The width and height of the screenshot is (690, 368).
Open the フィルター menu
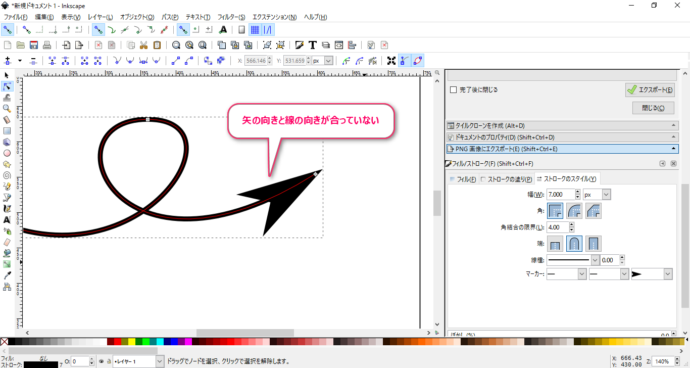tap(231, 17)
